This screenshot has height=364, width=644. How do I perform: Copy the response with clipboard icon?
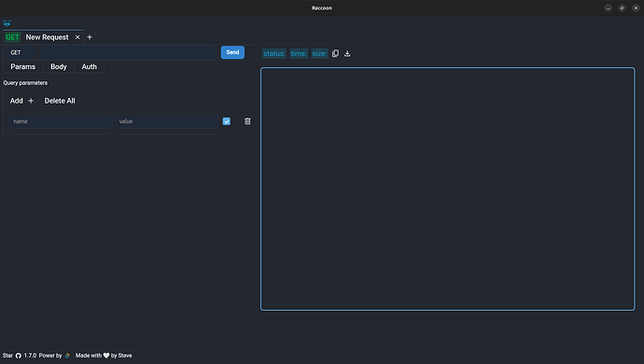[x=335, y=53]
